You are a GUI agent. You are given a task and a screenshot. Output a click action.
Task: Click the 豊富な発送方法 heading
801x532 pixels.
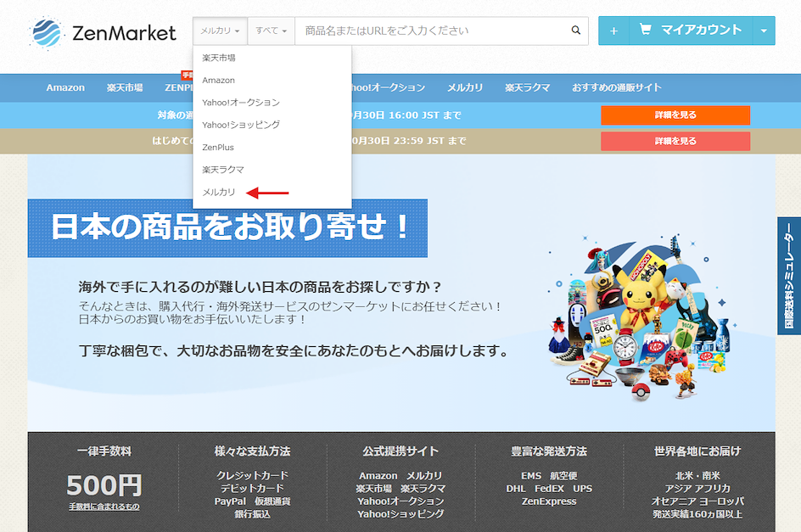point(549,451)
